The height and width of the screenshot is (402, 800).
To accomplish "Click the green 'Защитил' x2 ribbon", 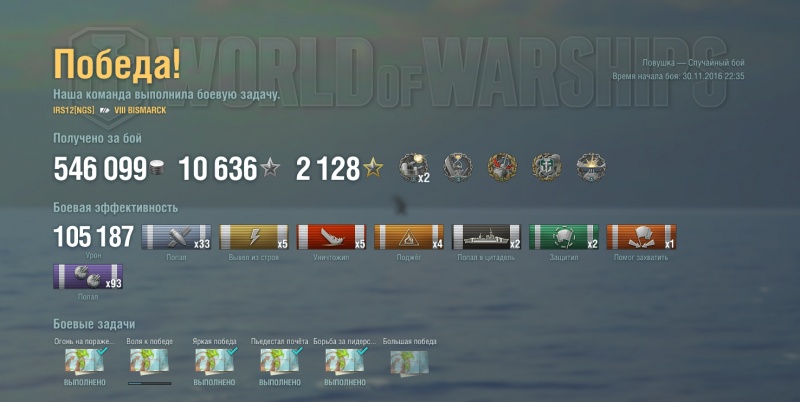I will pyautogui.click(x=564, y=237).
